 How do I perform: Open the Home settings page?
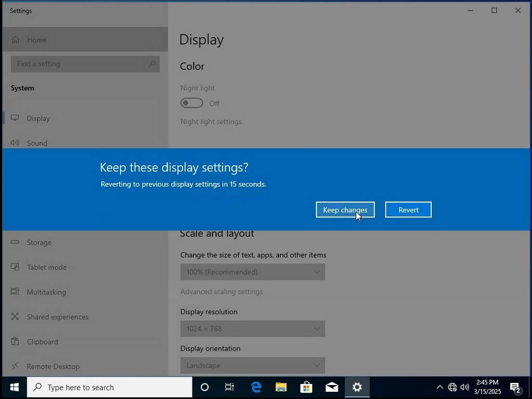pyautogui.click(x=85, y=39)
